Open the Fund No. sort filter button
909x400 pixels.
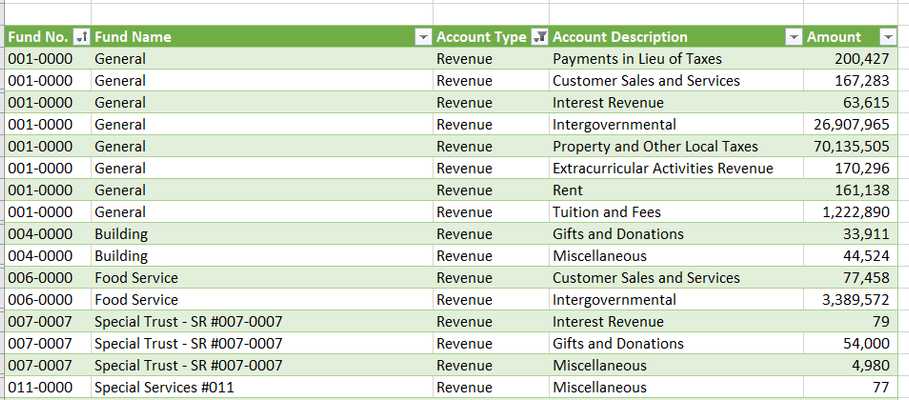tap(81, 37)
